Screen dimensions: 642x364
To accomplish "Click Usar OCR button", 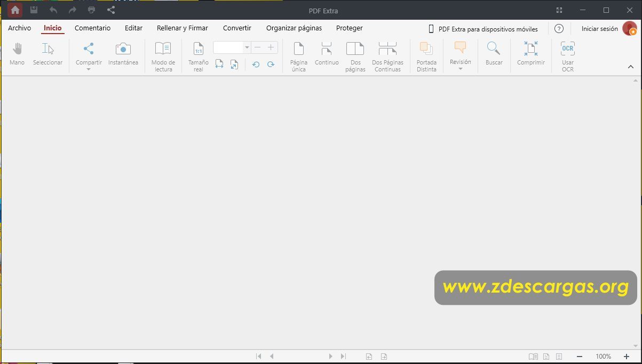I will (x=567, y=57).
